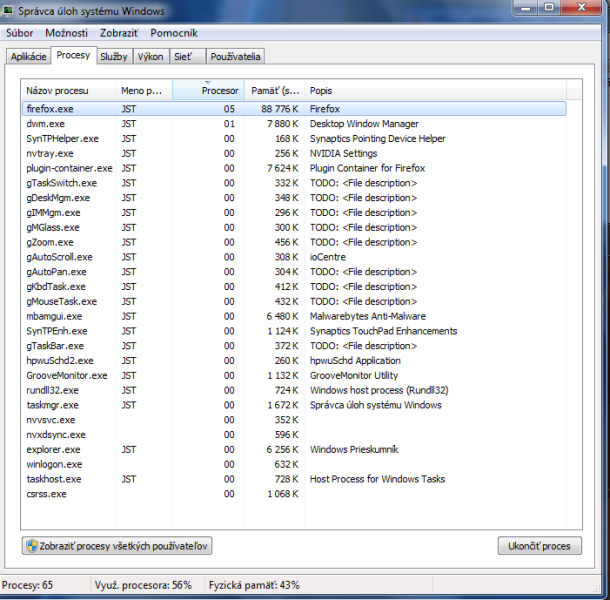This screenshot has height=600, width=610.
Task: Select taskhost.exe process
Action: (x=294, y=479)
